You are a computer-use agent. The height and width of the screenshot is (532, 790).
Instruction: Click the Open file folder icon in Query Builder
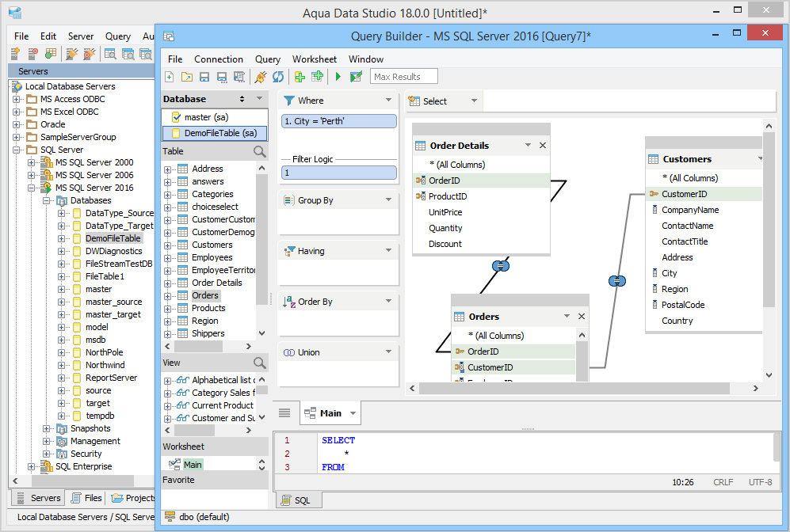click(187, 77)
